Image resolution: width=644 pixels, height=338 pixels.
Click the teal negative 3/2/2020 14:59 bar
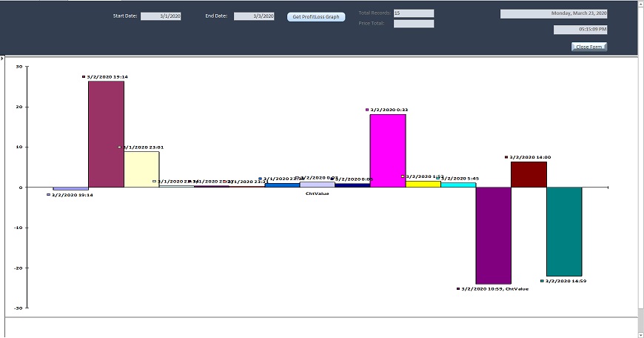coord(564,231)
